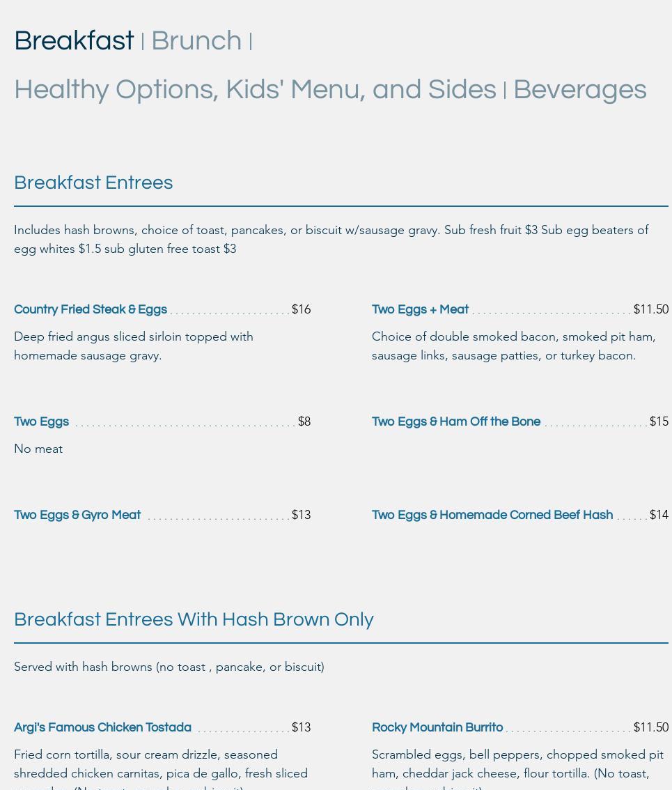The width and height of the screenshot is (672, 790).
Task: Click the $8 price for Two Eggs
Action: coord(304,421)
